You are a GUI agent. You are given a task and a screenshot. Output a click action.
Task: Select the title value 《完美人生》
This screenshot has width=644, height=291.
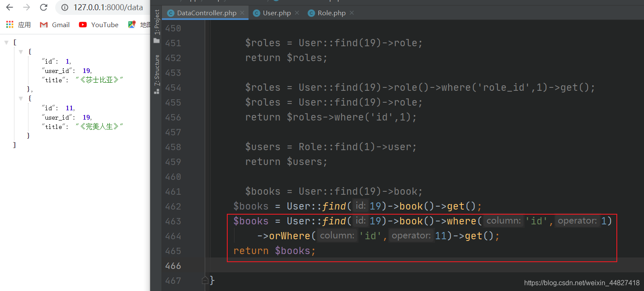click(99, 126)
